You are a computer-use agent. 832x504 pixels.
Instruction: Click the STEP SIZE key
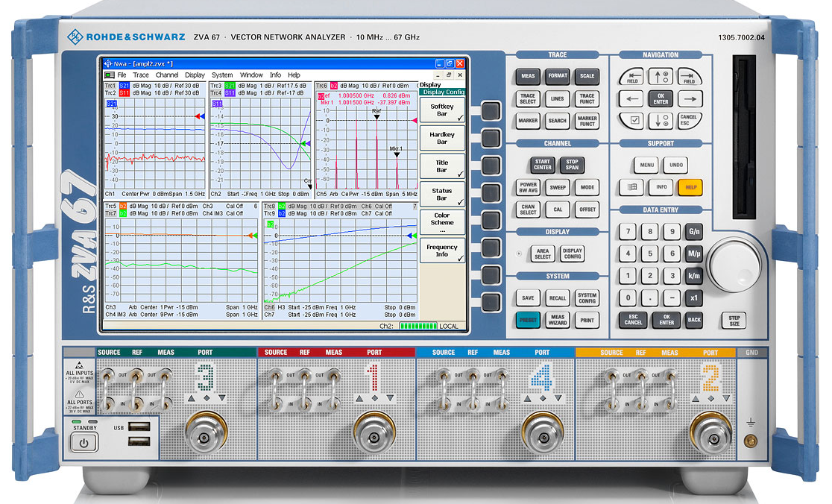pos(734,321)
